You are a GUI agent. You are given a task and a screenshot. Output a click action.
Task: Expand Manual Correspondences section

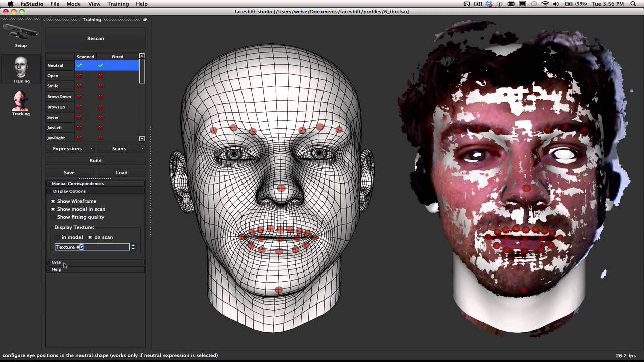(x=96, y=184)
